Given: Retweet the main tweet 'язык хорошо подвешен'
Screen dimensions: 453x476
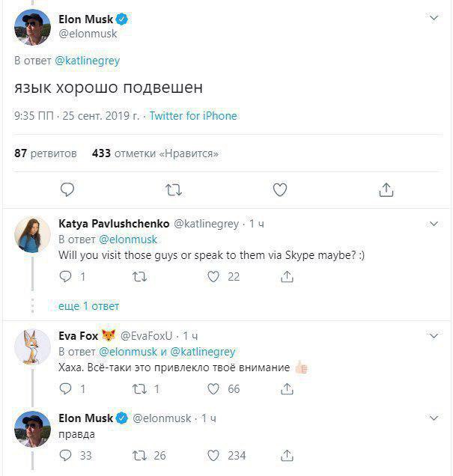Looking at the screenshot, I should click(x=173, y=190).
